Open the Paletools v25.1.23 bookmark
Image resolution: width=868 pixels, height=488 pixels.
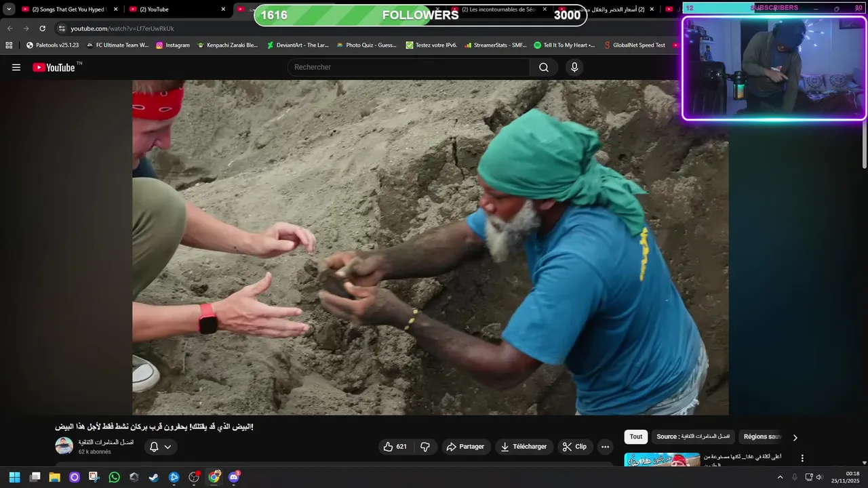point(52,45)
